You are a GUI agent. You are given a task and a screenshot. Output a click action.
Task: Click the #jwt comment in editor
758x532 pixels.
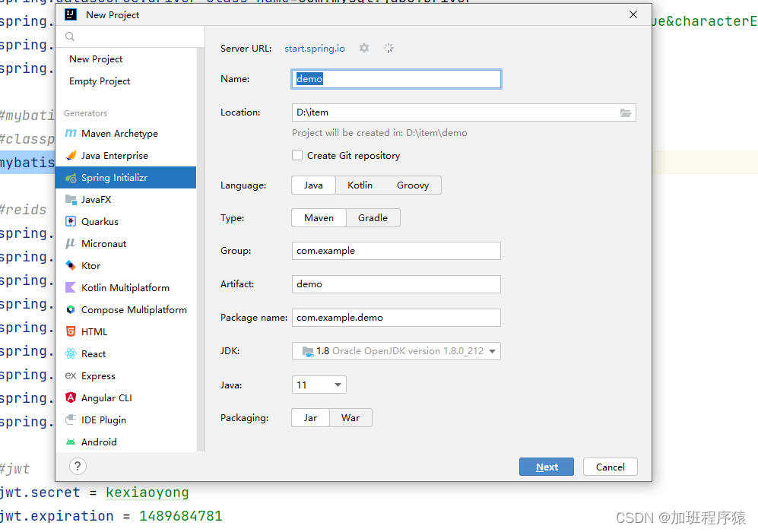[x=15, y=469]
